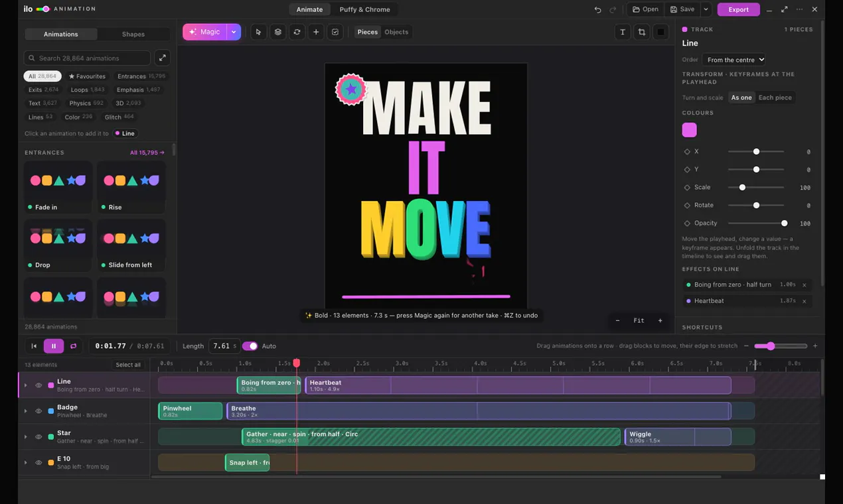This screenshot has height=504, width=843.
Task: Select the Text tool icon above the canvas
Action: point(623,32)
